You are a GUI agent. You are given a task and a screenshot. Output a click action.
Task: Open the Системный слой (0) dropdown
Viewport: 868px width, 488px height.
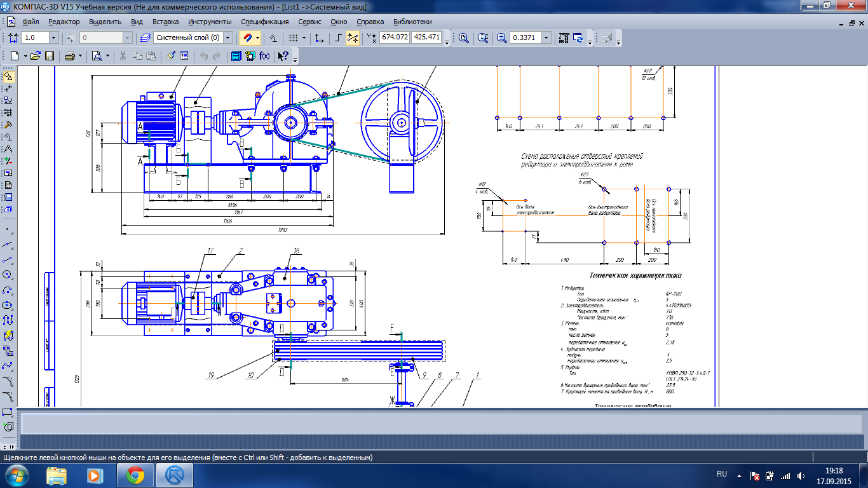228,38
